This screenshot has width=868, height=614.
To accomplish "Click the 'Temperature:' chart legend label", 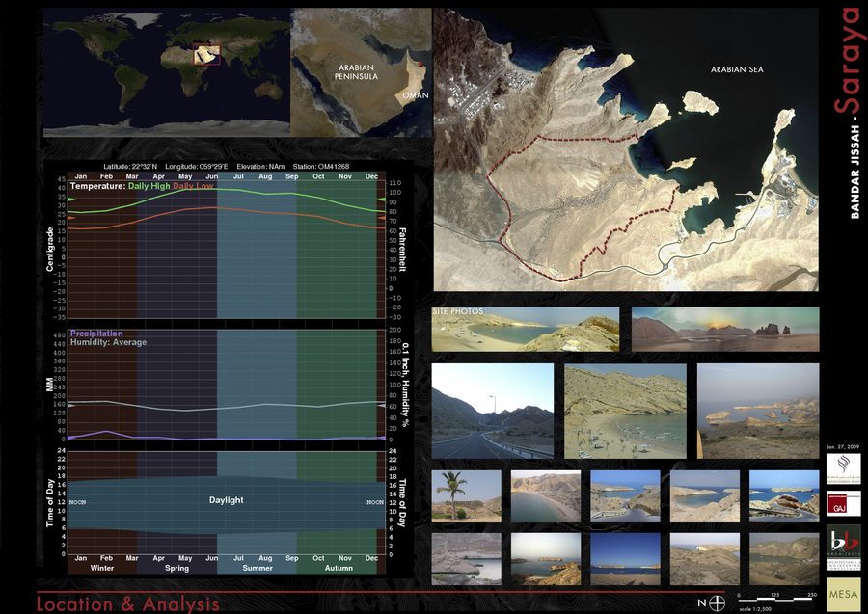I will (98, 186).
